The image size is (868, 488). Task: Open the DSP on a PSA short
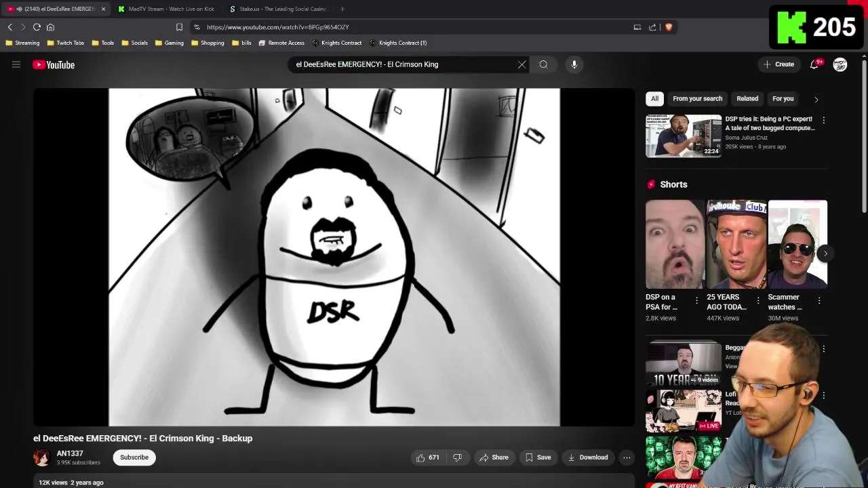coord(675,244)
